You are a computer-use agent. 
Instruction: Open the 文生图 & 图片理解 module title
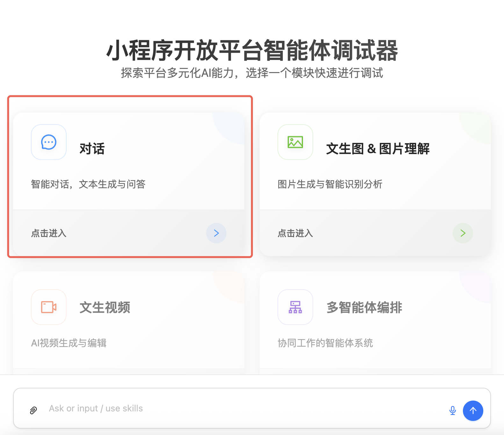pyautogui.click(x=378, y=149)
